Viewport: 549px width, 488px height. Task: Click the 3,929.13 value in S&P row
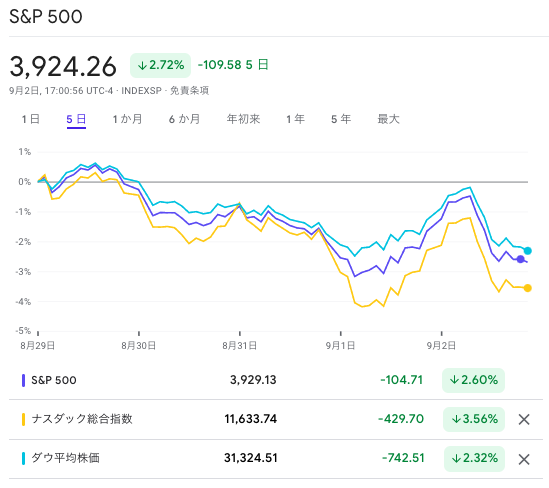click(253, 380)
